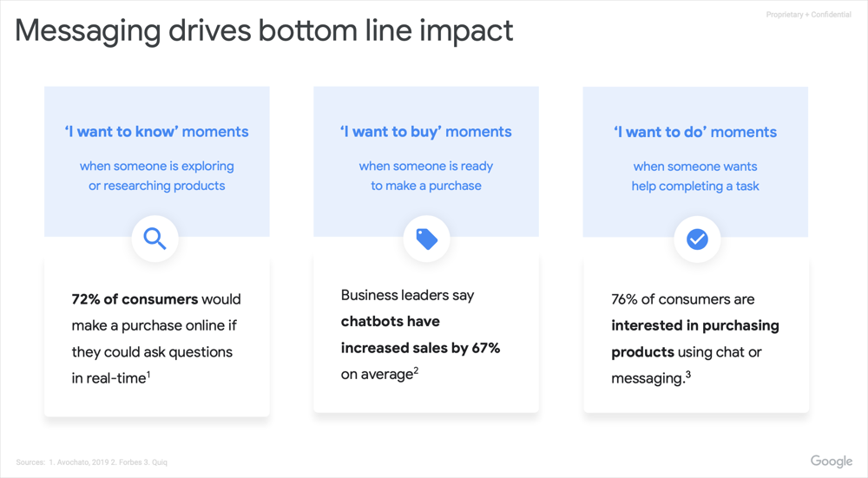
Task: Select the slide title 'Messaging drives bottom line impact'
Action: 264,30
